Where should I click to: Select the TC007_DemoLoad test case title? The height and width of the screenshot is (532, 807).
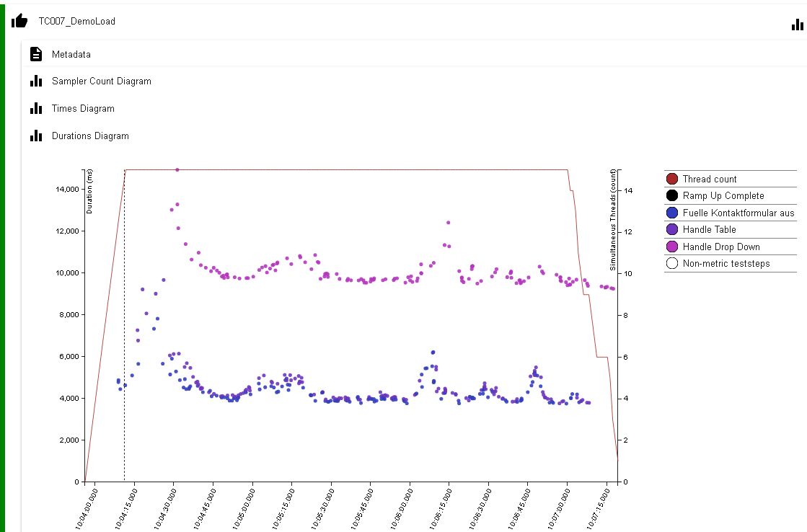(76, 21)
